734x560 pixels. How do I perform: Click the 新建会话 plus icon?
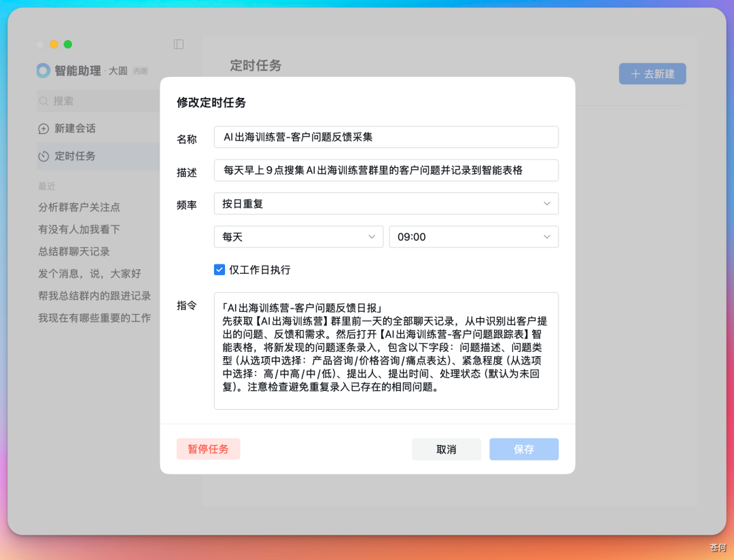[43, 128]
